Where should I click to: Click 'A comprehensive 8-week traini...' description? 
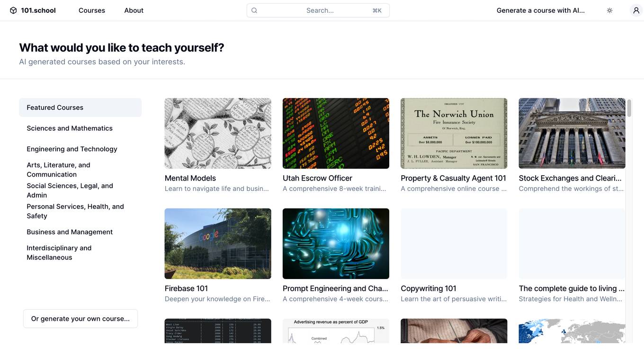(334, 189)
